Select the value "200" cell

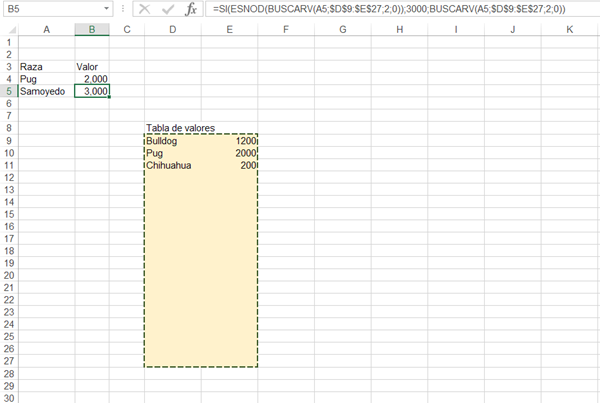(x=229, y=165)
